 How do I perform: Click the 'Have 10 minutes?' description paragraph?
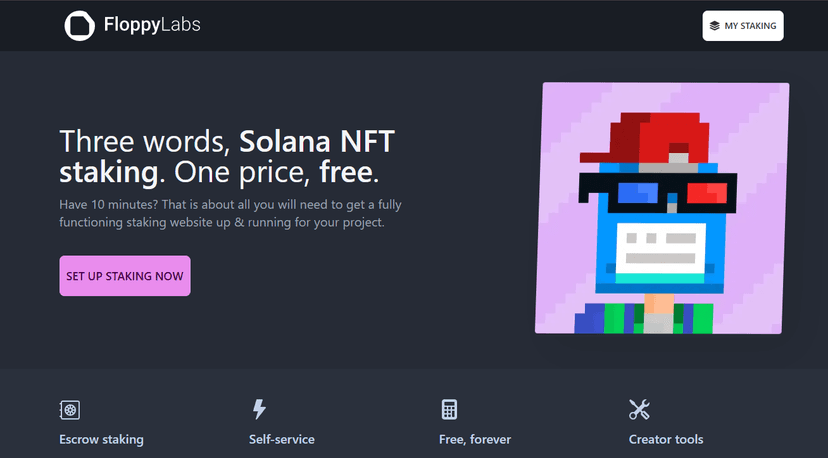230,213
